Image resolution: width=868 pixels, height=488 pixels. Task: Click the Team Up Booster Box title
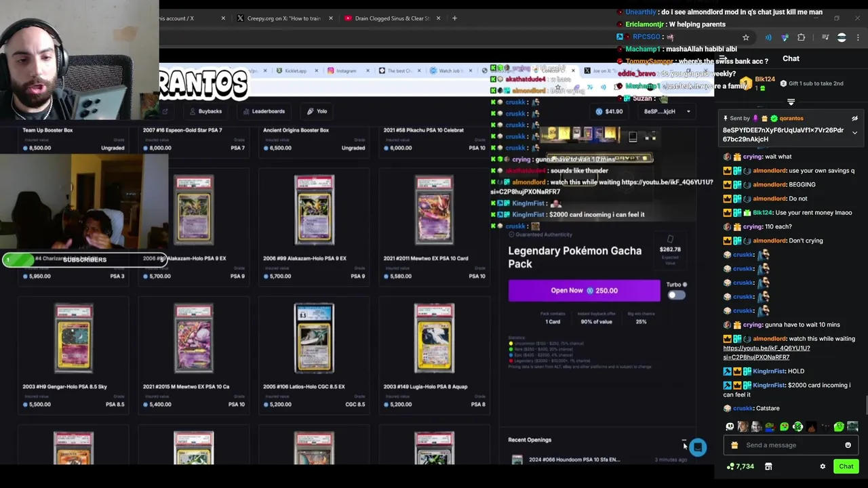47,130
